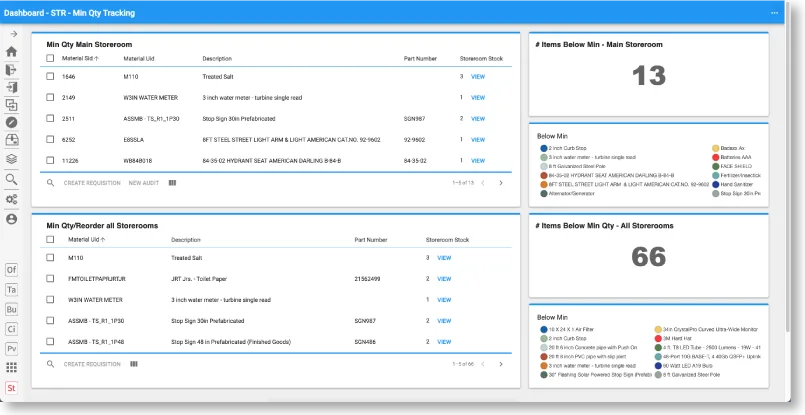Check the row for Material Sid 1646
The width and height of the screenshot is (805, 415).
pyautogui.click(x=50, y=77)
